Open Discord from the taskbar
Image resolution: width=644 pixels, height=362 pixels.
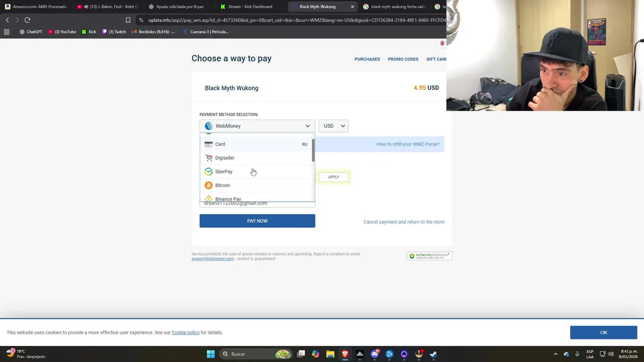point(374,354)
